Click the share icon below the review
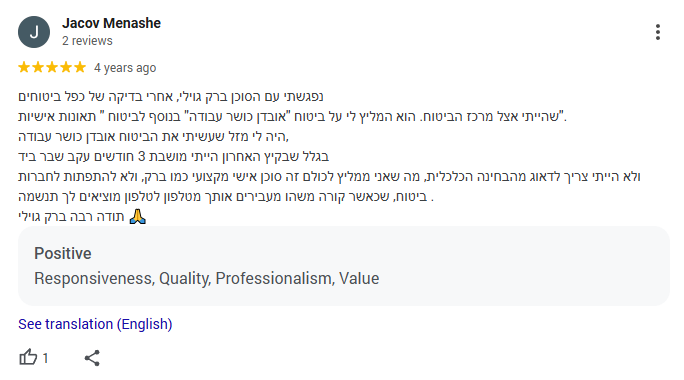 [92, 358]
